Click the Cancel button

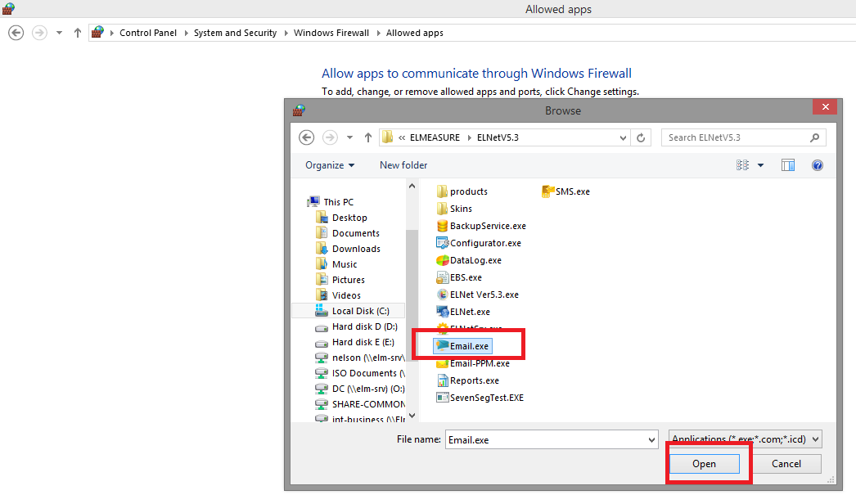786,464
